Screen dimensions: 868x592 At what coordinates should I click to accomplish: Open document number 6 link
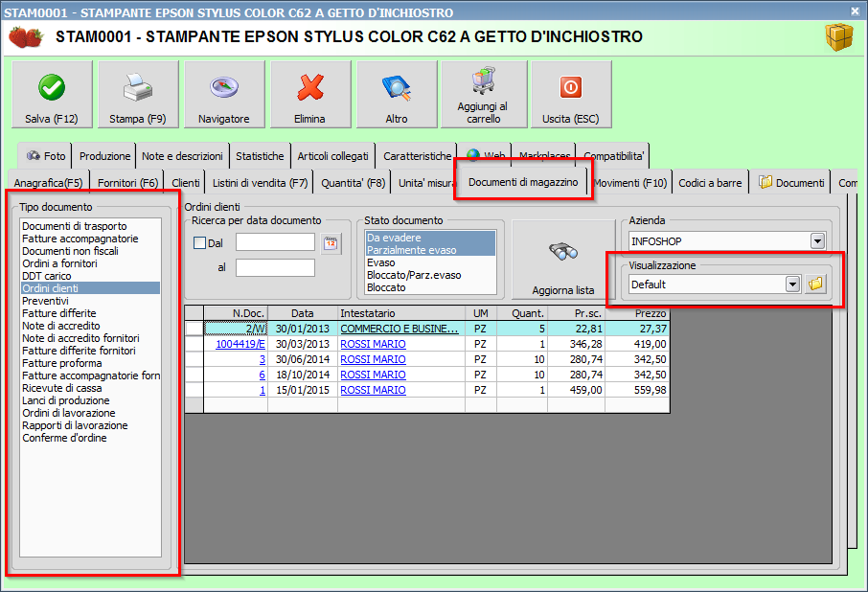coord(263,375)
